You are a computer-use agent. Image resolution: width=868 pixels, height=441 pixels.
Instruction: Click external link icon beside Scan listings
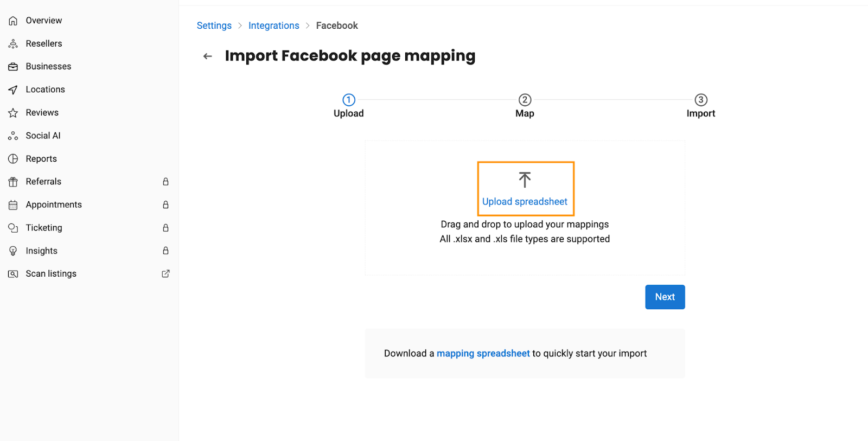(x=166, y=274)
